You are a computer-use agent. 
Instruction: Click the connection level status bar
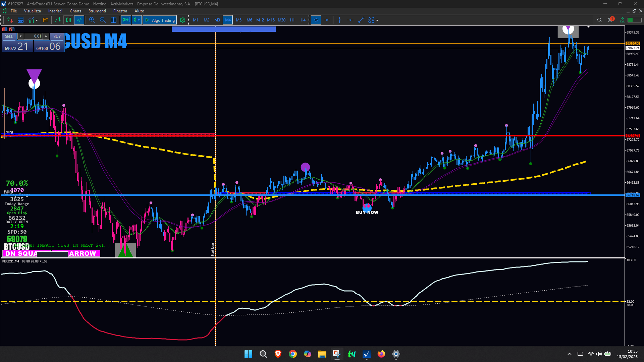[x=634, y=20]
